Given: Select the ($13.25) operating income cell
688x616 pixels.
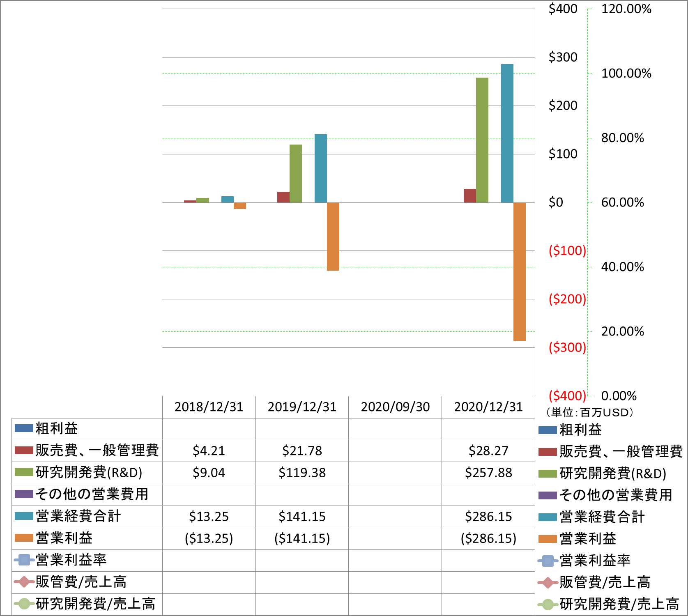Looking at the screenshot, I should [209, 538].
